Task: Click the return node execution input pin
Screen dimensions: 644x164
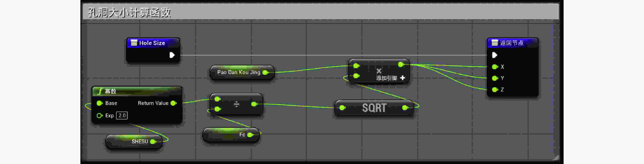Action: [494, 55]
